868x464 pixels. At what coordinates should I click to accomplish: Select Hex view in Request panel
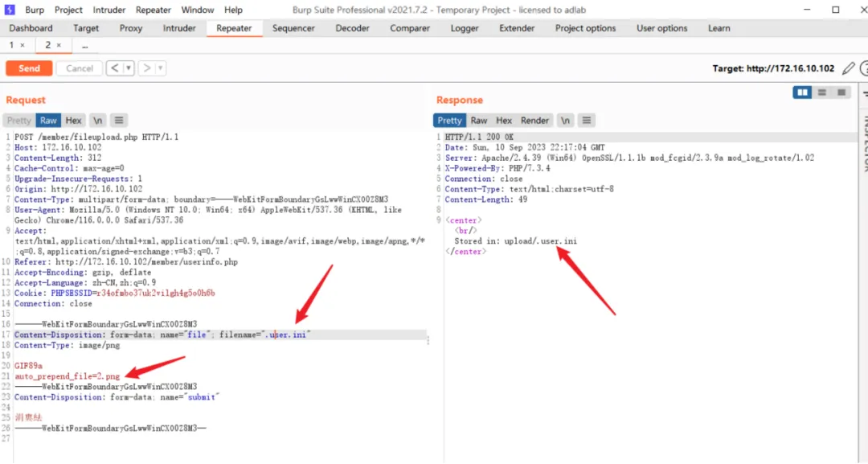73,120
